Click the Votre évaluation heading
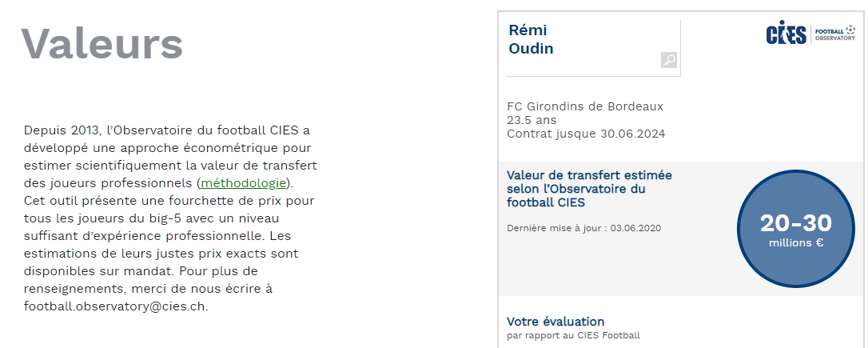This screenshot has height=348, width=868. point(555,322)
